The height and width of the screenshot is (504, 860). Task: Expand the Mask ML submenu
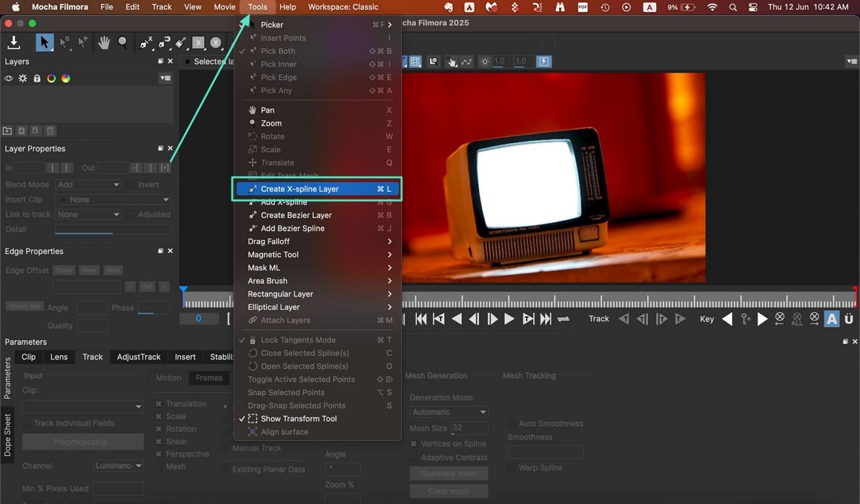319,268
